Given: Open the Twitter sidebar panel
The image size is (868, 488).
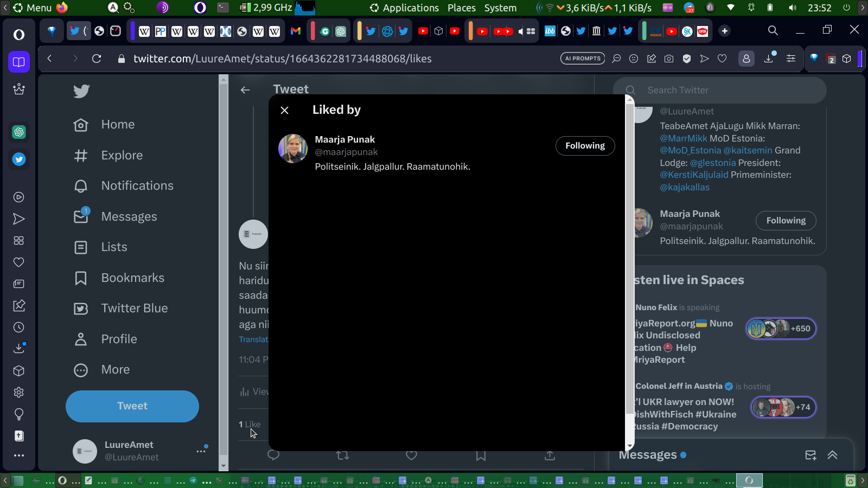Looking at the screenshot, I should [19, 159].
